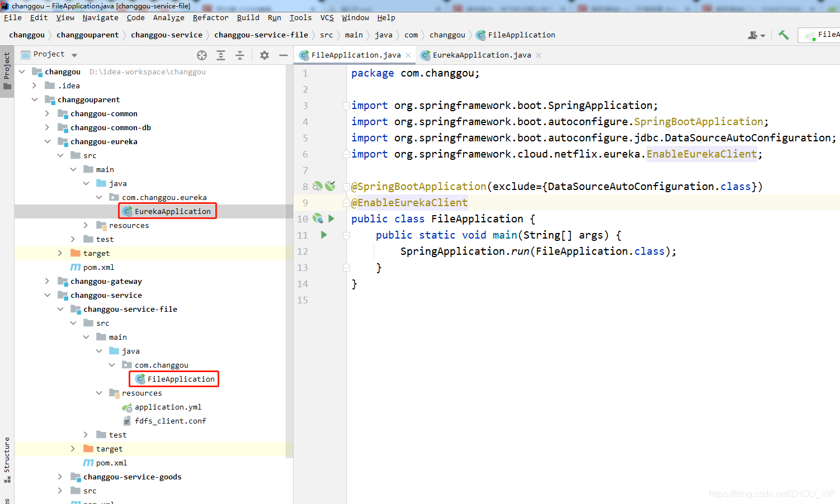Click the Analyze menu
The image size is (840, 504).
coord(168,18)
